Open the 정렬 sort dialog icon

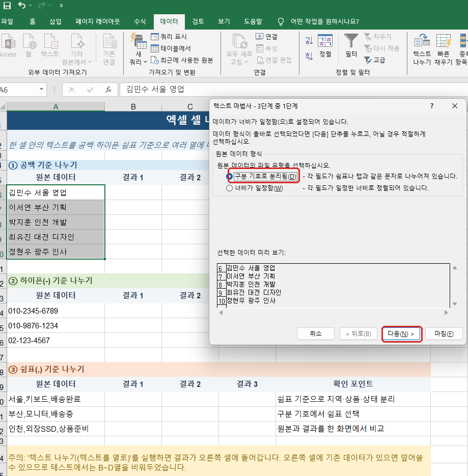coord(325,46)
